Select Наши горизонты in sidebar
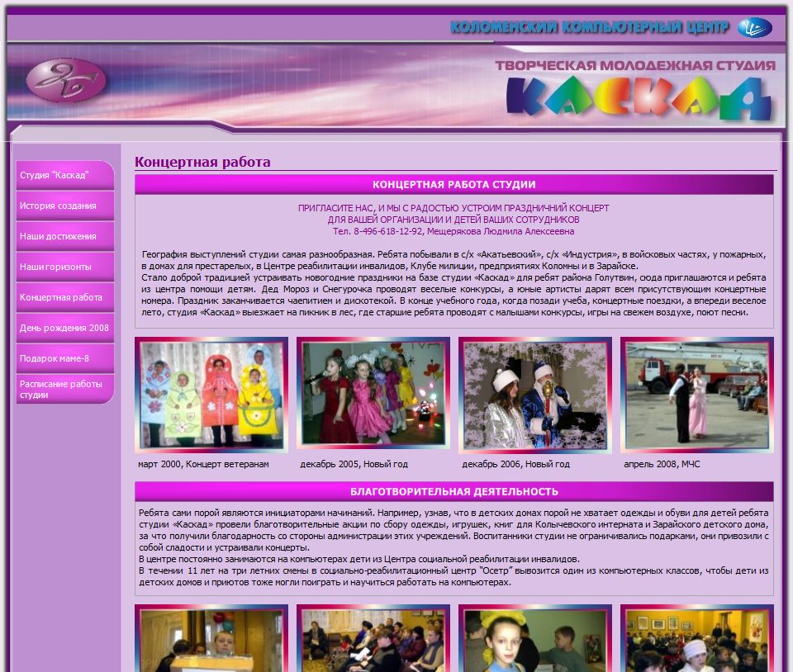Viewport: 793px width, 672px height. point(64,267)
